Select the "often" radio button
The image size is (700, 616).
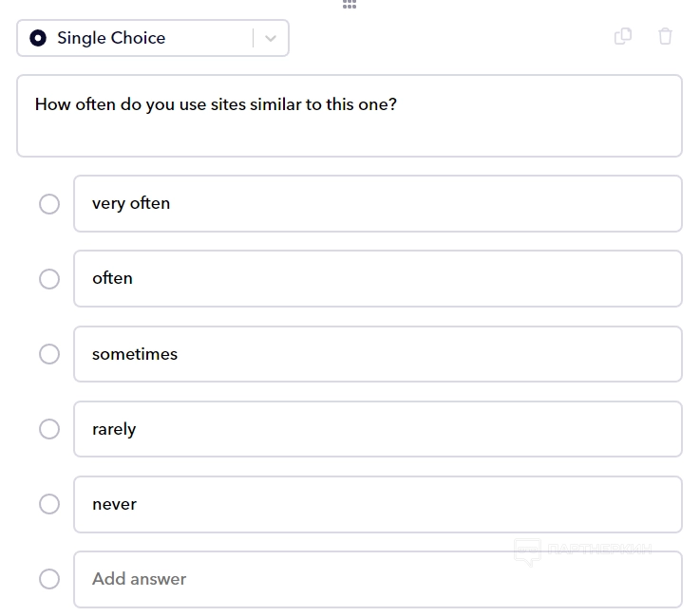coord(49,279)
